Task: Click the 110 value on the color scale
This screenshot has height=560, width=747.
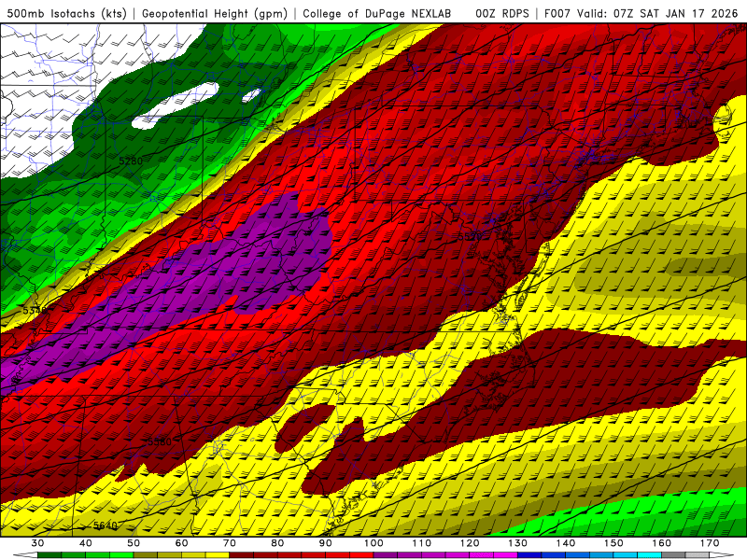Action: tap(422, 543)
